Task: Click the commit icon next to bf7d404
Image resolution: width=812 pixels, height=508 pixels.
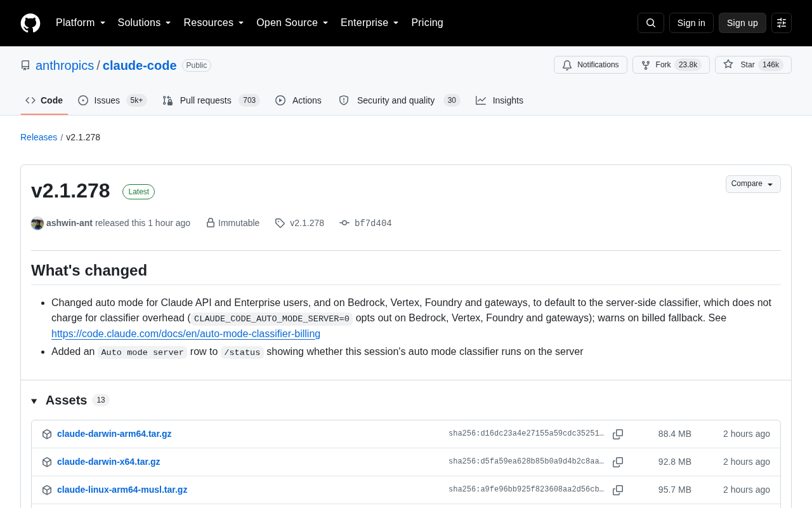Action: tap(344, 223)
